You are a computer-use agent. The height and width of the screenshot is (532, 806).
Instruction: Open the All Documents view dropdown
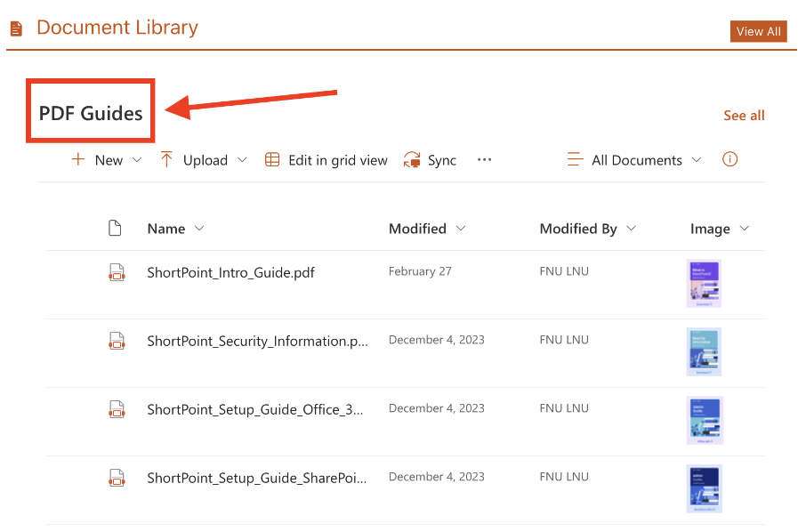tap(697, 160)
